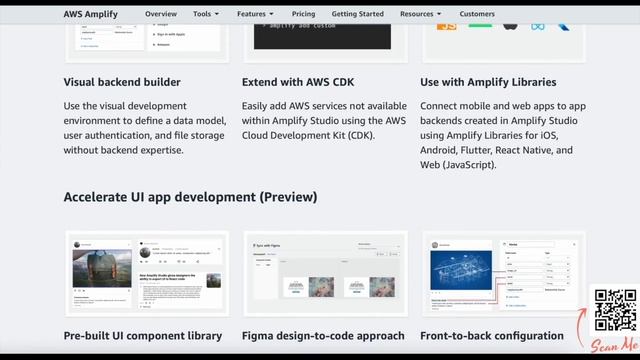Expand the Resources dropdown arrow
The width and height of the screenshot is (640, 360).
point(439,14)
